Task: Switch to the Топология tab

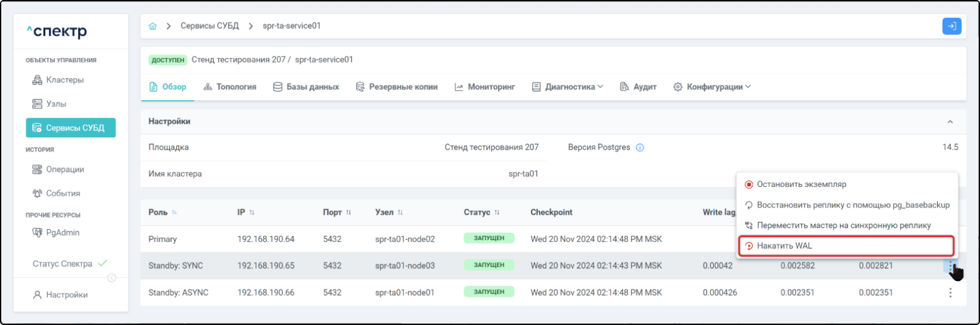Action: coord(230,87)
